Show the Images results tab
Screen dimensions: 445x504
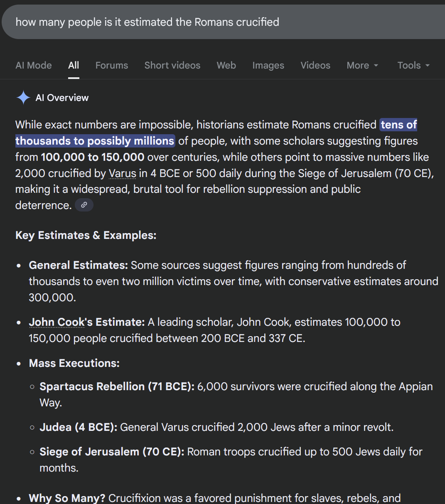(x=268, y=65)
